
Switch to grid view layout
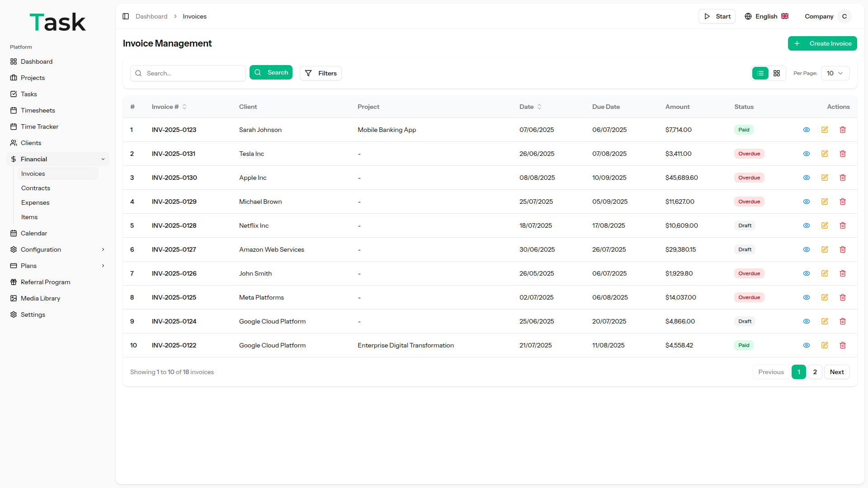point(776,73)
